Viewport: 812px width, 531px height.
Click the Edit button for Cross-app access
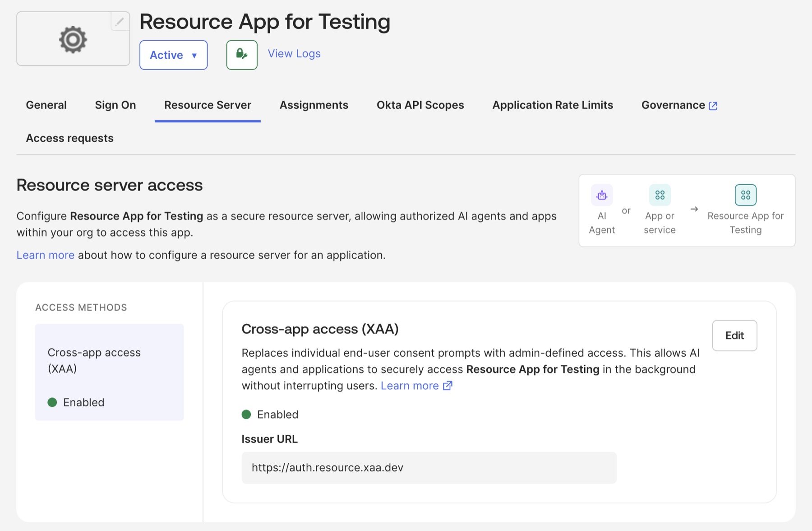[734, 335]
